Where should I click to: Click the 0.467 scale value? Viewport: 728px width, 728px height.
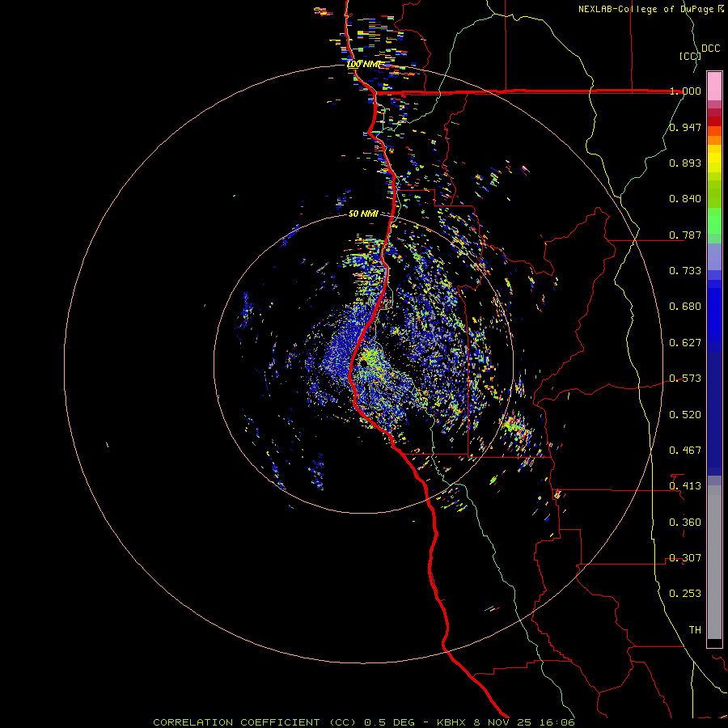[x=685, y=451]
